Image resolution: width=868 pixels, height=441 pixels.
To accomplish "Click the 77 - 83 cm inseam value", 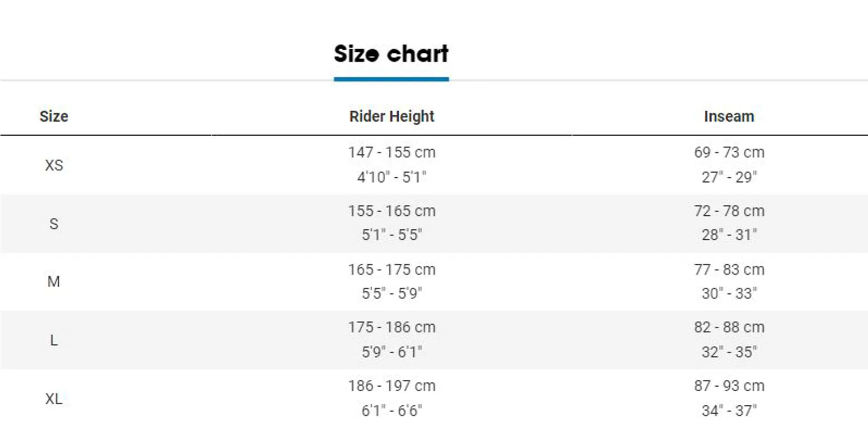I will 729,270.
